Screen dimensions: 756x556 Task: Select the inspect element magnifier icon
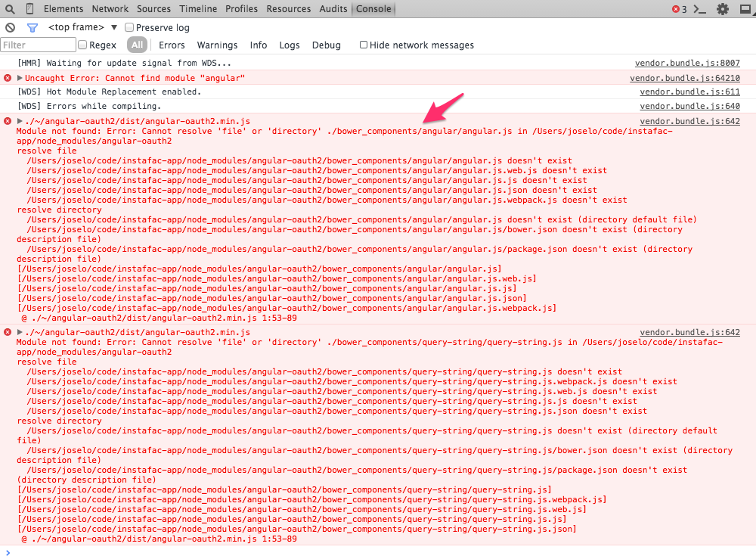click(x=9, y=8)
